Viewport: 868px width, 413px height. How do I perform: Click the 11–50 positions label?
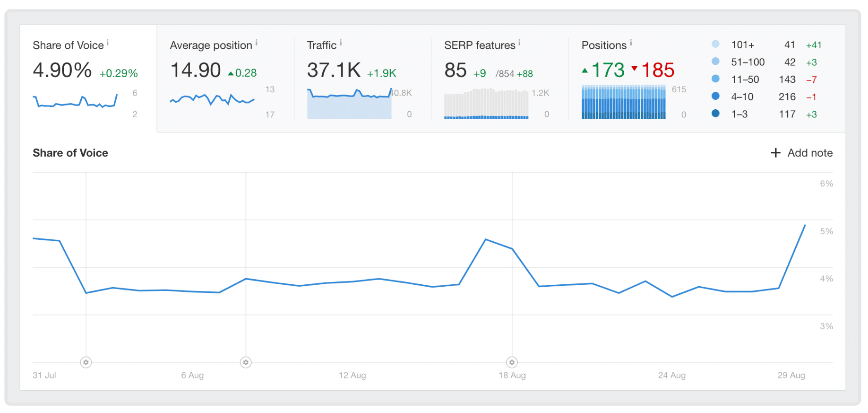click(745, 79)
